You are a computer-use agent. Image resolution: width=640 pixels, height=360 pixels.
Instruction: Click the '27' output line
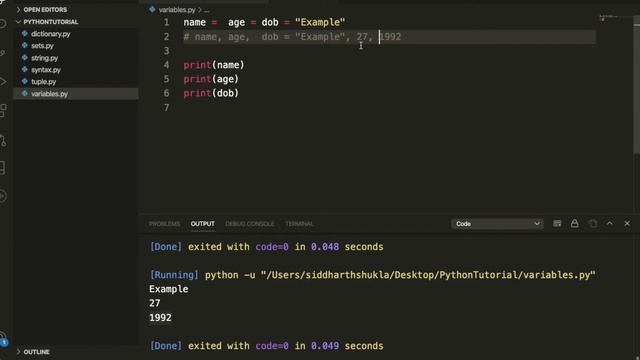click(x=155, y=303)
